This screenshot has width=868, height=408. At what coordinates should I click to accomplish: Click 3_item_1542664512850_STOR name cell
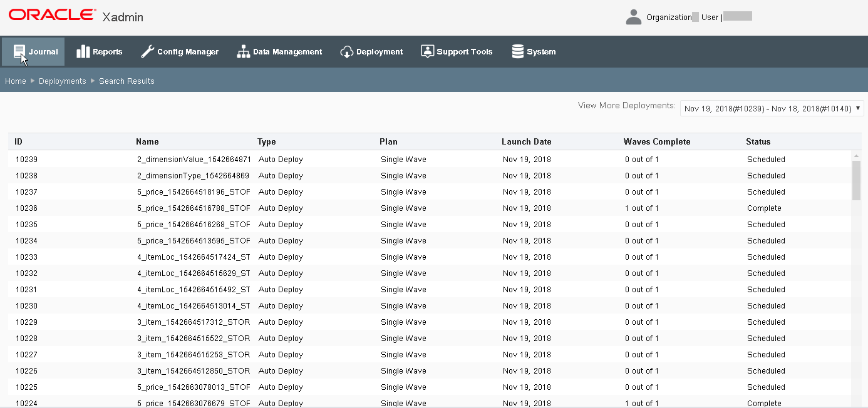click(x=194, y=371)
